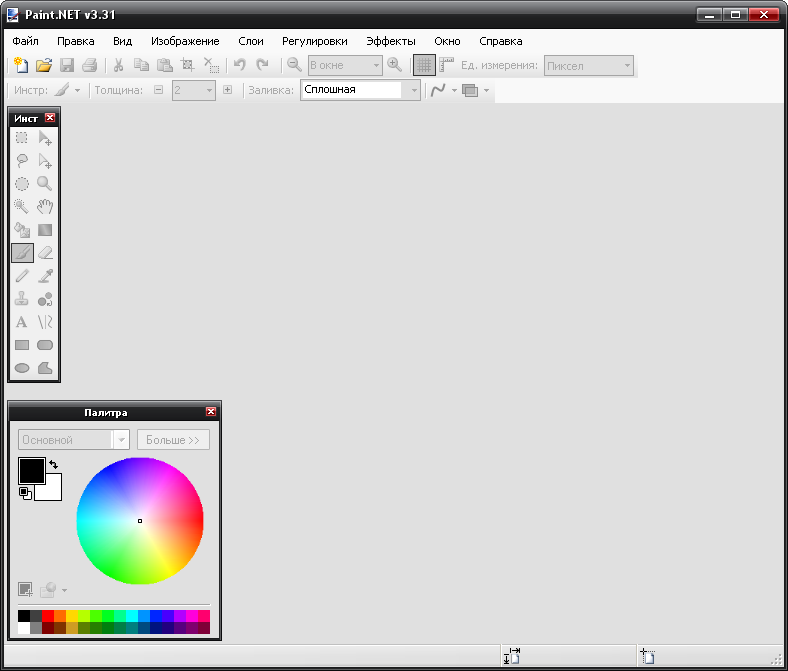Click the Deselect icon

click(211, 65)
